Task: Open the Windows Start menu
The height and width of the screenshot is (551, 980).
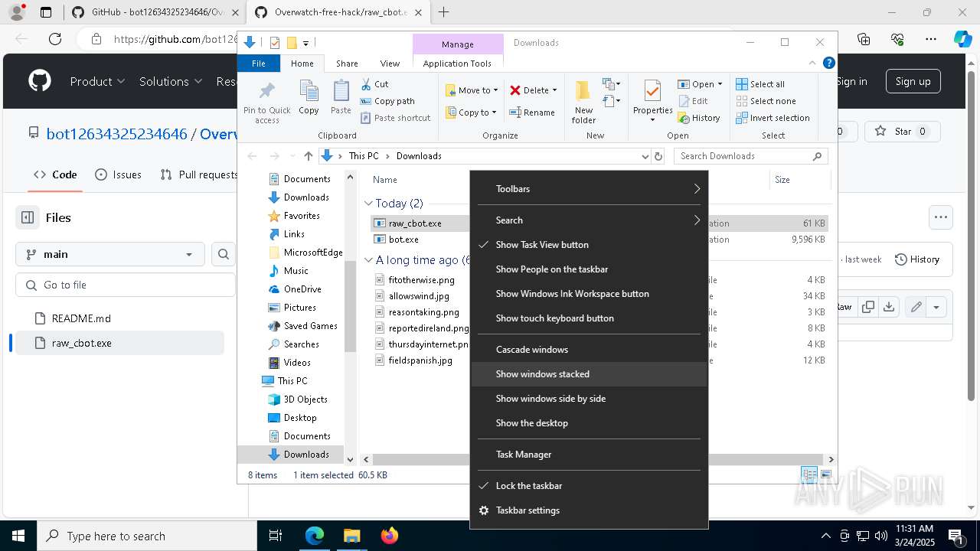Action: (18, 536)
